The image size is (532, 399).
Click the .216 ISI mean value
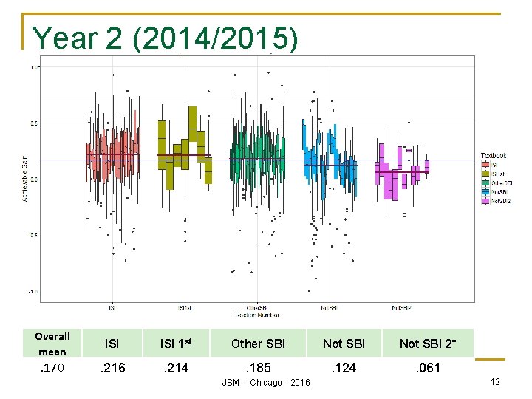112,368
